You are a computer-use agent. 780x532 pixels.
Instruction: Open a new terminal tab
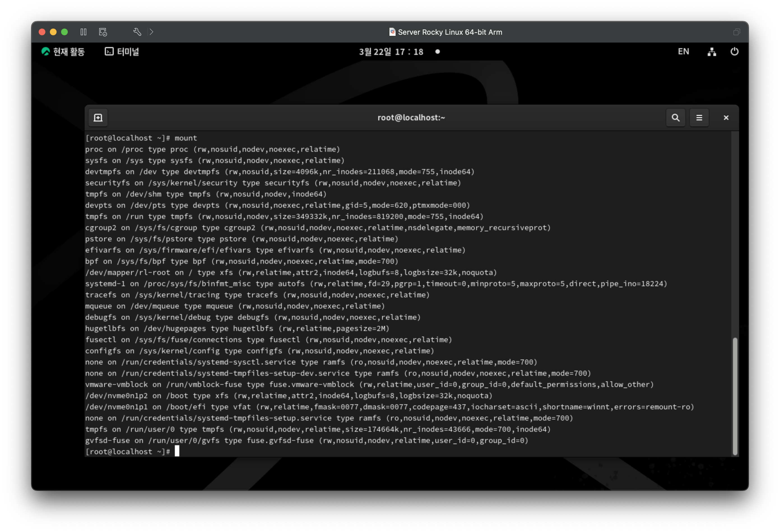98,118
